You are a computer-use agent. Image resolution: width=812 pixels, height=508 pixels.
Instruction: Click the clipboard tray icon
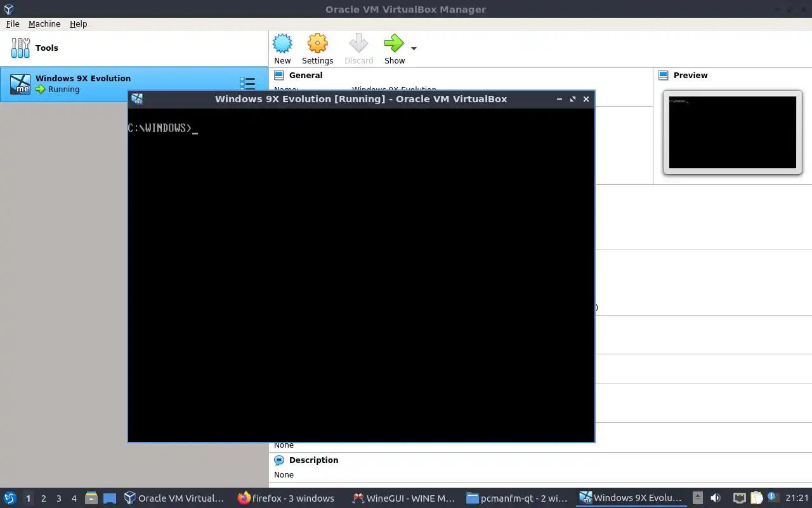(x=756, y=498)
